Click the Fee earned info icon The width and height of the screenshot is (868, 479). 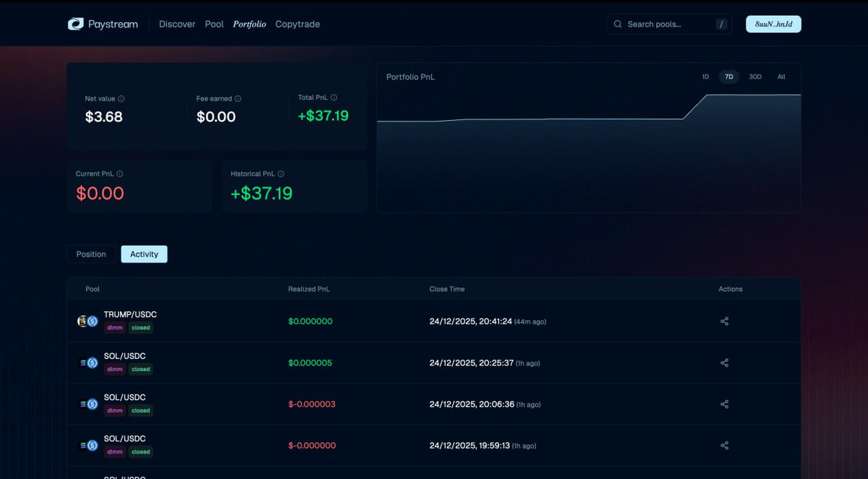(239, 98)
